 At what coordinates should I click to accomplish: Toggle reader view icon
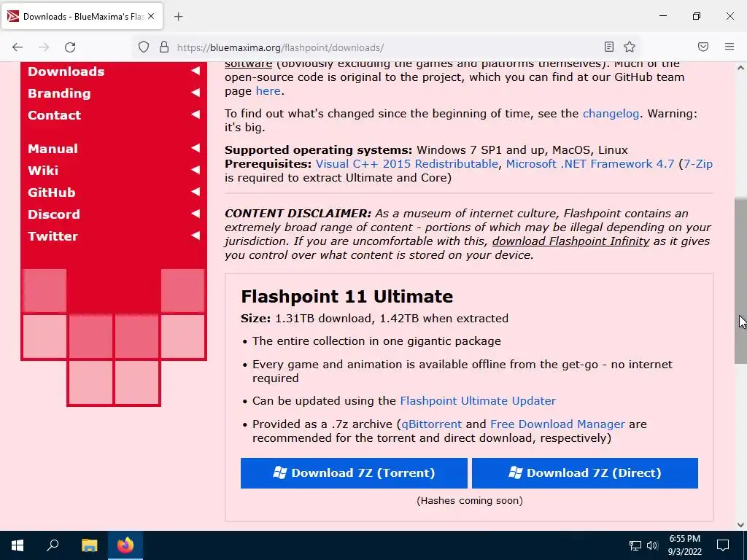pyautogui.click(x=609, y=47)
